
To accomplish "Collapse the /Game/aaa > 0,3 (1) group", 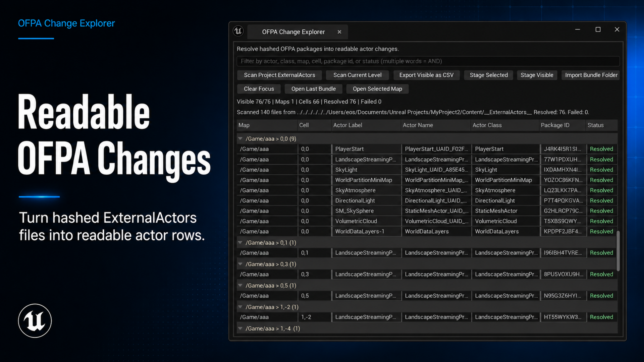I will [240, 264].
